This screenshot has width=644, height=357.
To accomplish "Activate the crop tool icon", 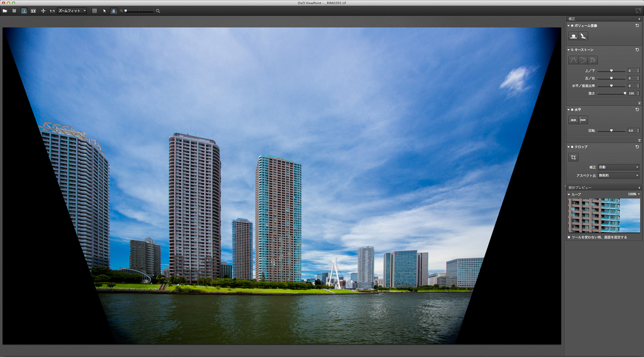I will 573,157.
